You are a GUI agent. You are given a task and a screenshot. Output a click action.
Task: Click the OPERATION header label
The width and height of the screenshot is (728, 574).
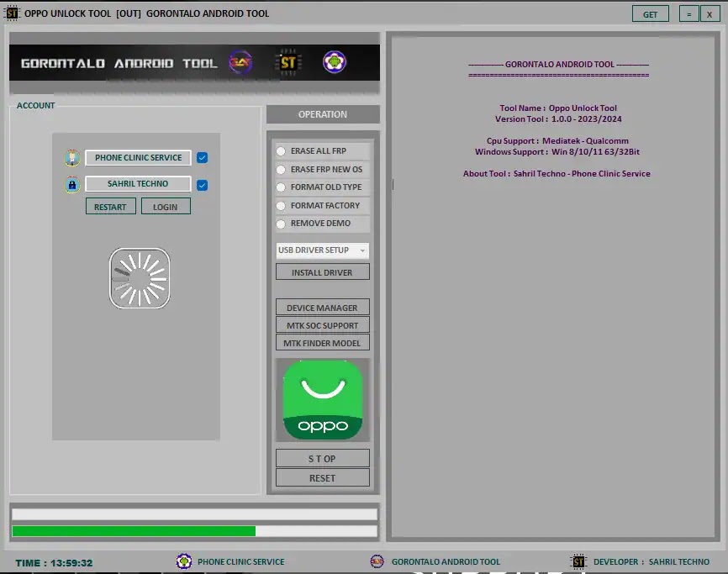pos(323,114)
